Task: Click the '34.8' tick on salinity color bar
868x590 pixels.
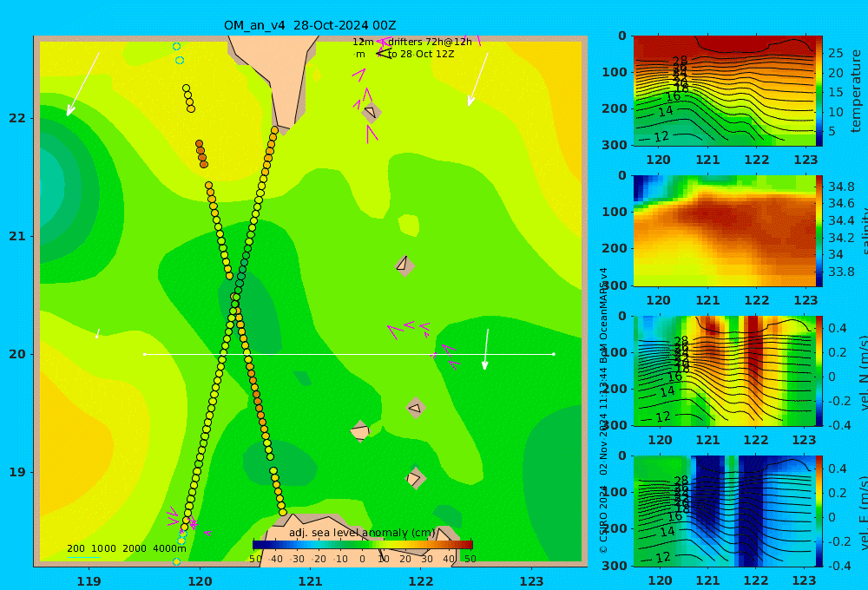Action: [x=841, y=187]
